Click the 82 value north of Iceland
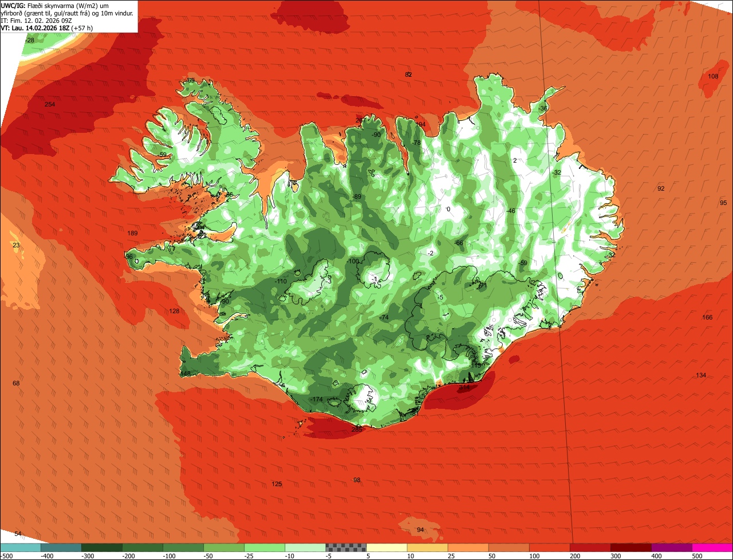733x560 pixels. tap(408, 74)
